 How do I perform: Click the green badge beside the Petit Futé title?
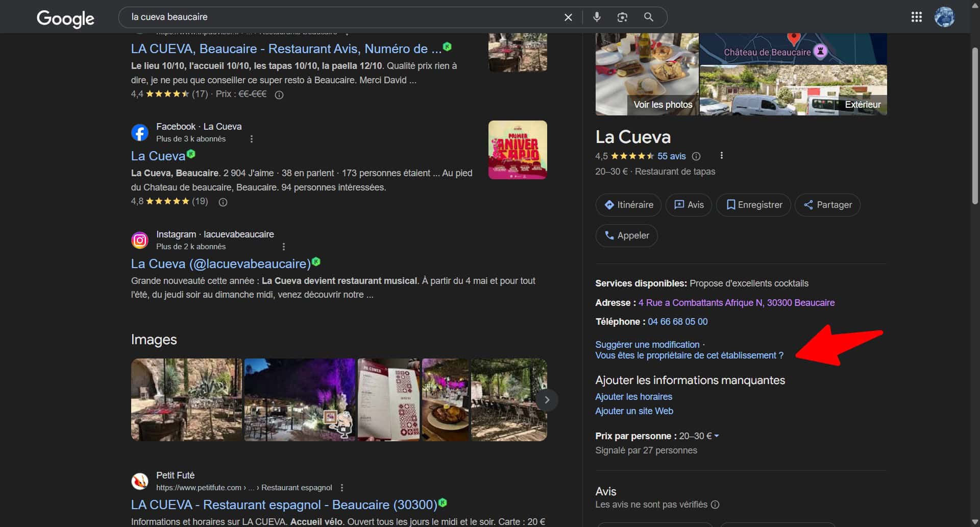[443, 502]
